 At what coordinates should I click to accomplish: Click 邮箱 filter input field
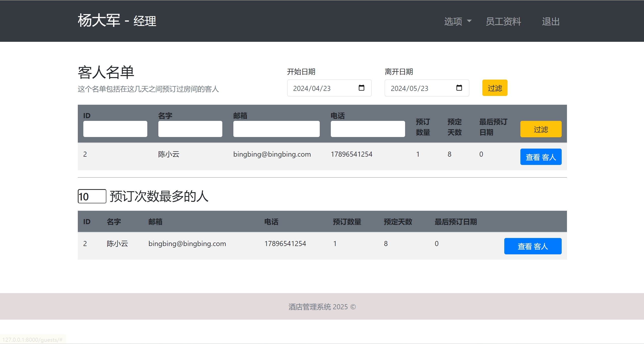(276, 128)
